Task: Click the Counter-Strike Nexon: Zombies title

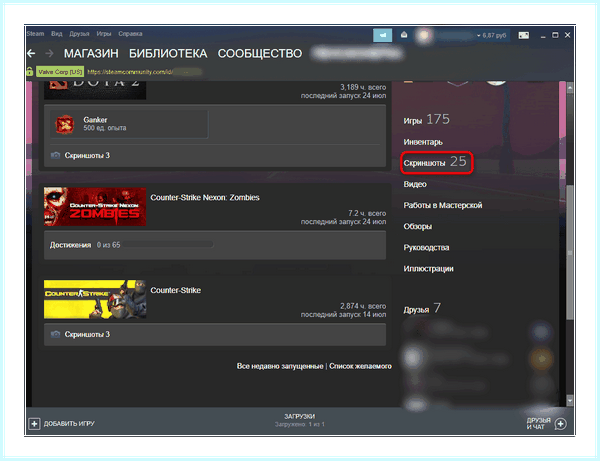Action: point(205,197)
